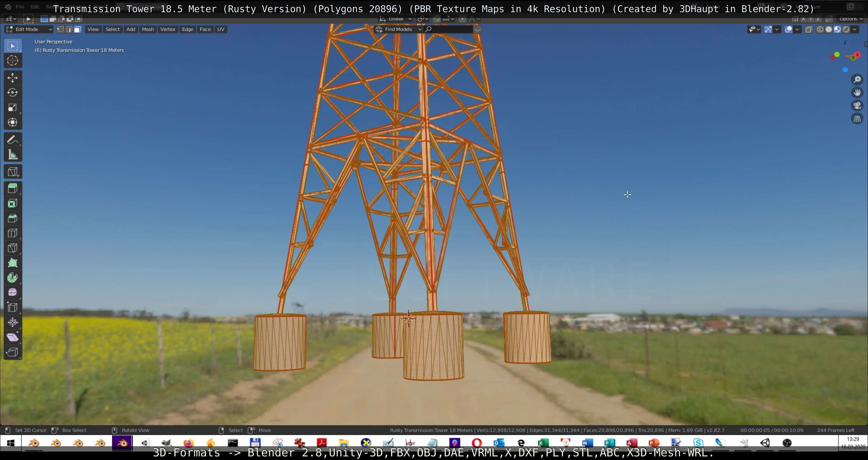Choose the Extrude Region tool

click(x=13, y=188)
